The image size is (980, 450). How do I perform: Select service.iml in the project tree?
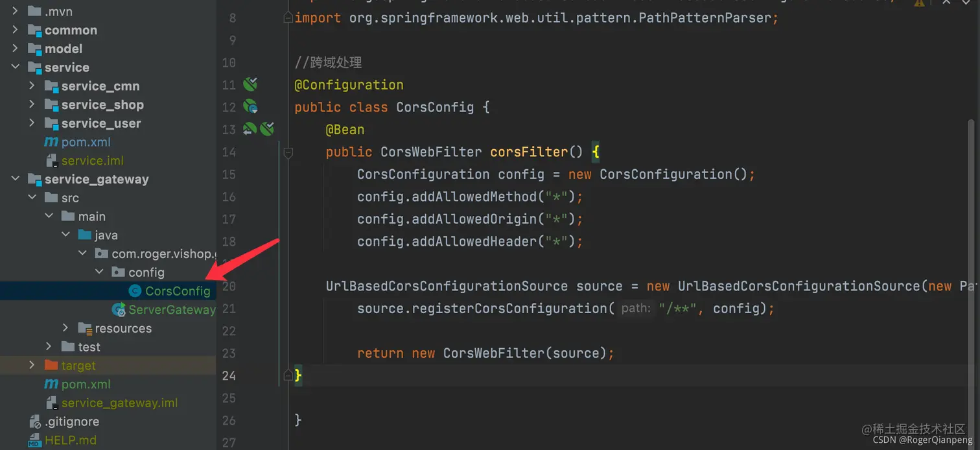coord(92,160)
